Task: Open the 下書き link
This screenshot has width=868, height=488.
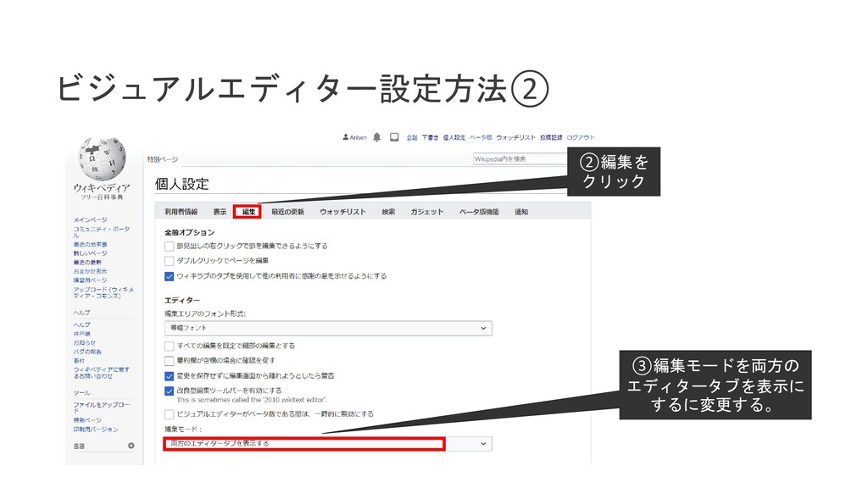Action: [x=430, y=137]
